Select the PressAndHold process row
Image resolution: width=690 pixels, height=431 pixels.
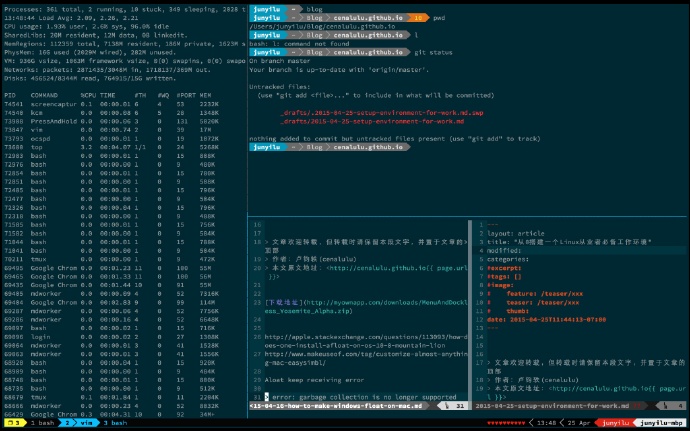click(112, 122)
